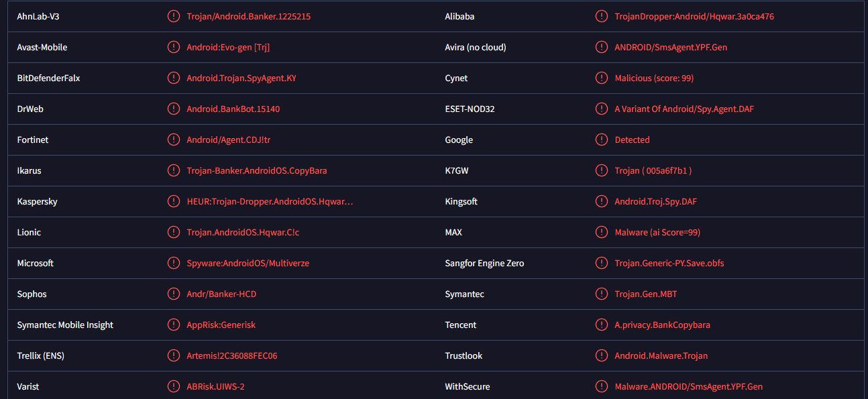
Task: Click the Android.BankBot.15140 detection name
Action: [x=233, y=109]
